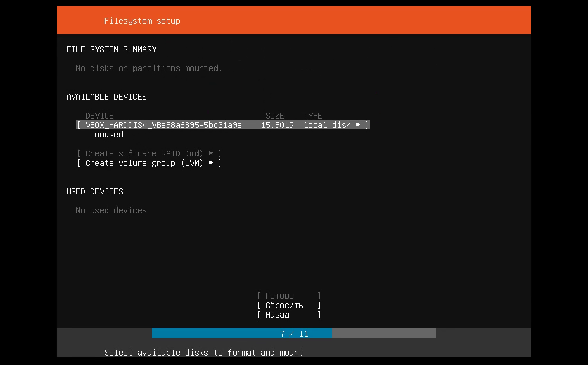Click the SIZE column header
588x365 pixels.
274,116
